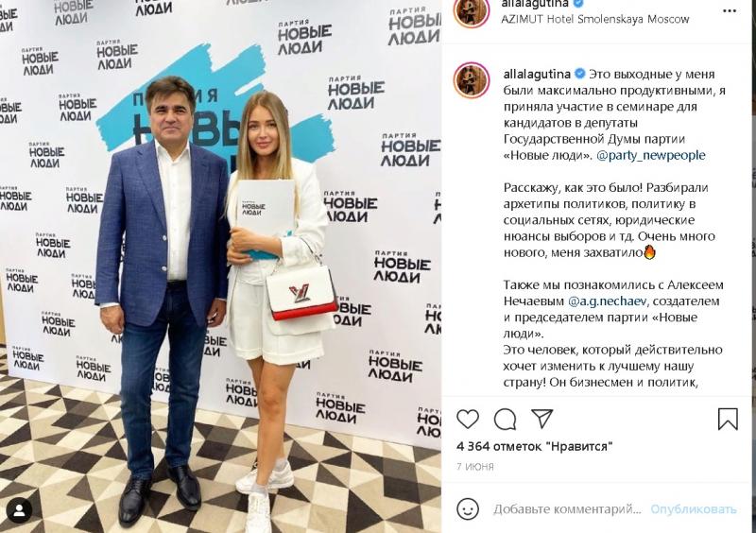Image resolution: width=756 pixels, height=533 pixels.
Task: Show tagged people icon on the photo
Action: click(x=19, y=511)
